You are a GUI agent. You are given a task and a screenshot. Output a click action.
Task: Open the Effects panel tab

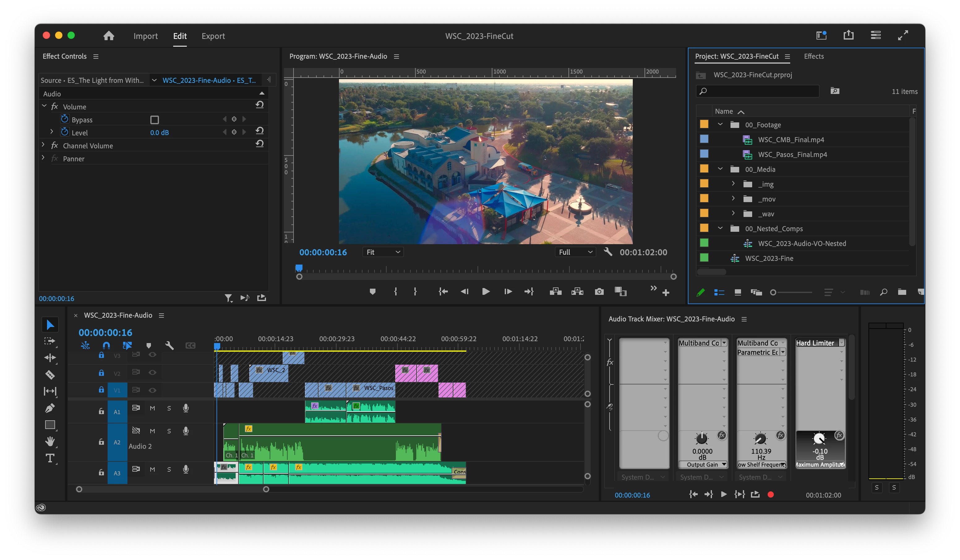point(814,56)
